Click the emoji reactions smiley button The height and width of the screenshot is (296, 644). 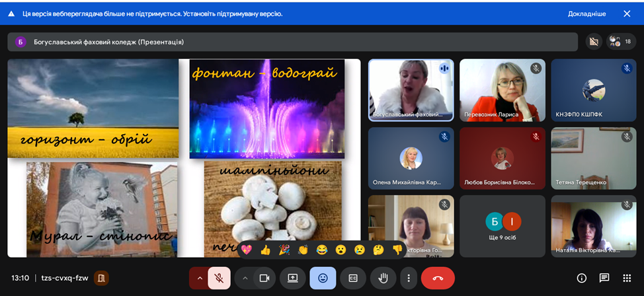pos(323,278)
